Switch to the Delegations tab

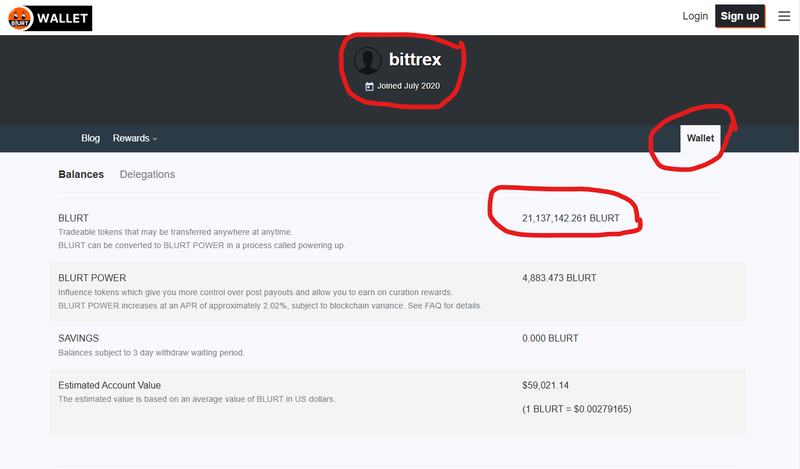point(147,174)
